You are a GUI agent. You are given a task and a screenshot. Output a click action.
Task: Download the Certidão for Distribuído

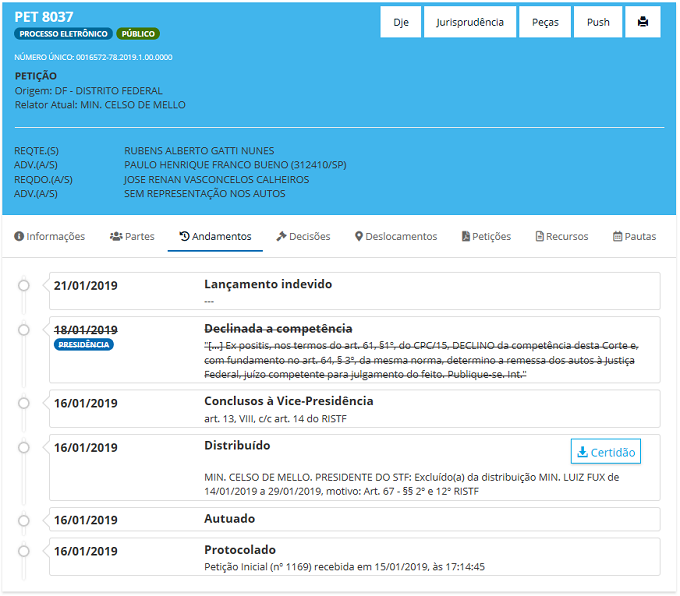coord(605,452)
